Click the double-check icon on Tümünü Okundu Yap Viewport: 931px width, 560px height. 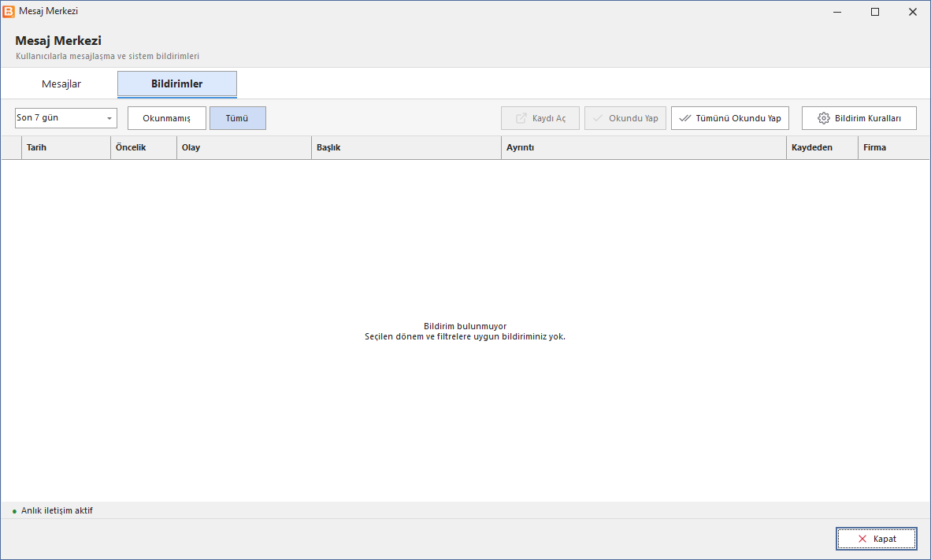coord(684,118)
